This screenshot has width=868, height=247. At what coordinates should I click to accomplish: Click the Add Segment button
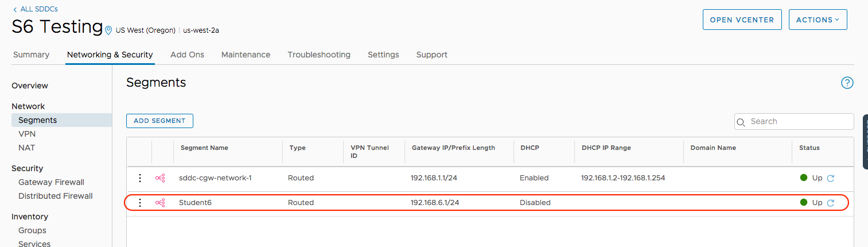click(x=159, y=121)
